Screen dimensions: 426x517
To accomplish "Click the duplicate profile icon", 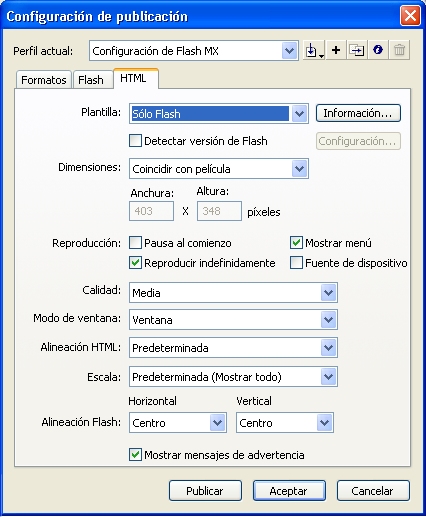I will [x=357, y=51].
